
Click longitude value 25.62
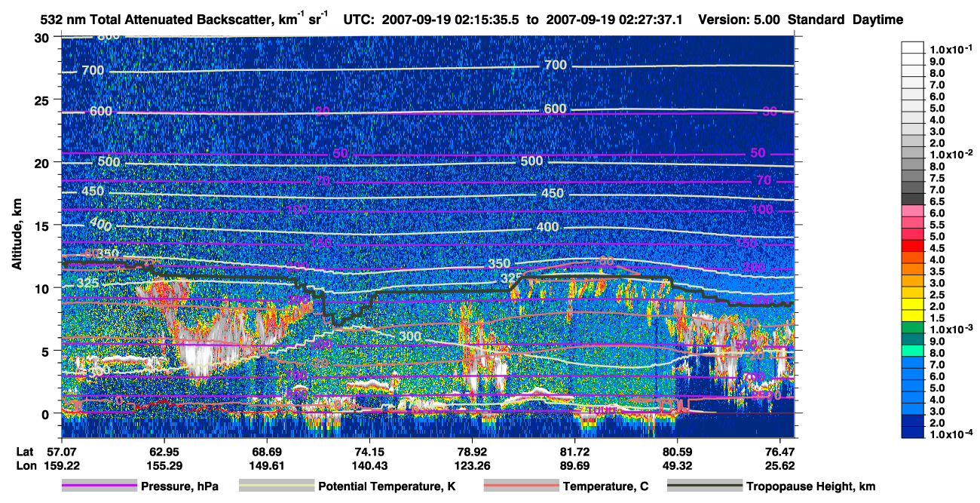pos(780,465)
